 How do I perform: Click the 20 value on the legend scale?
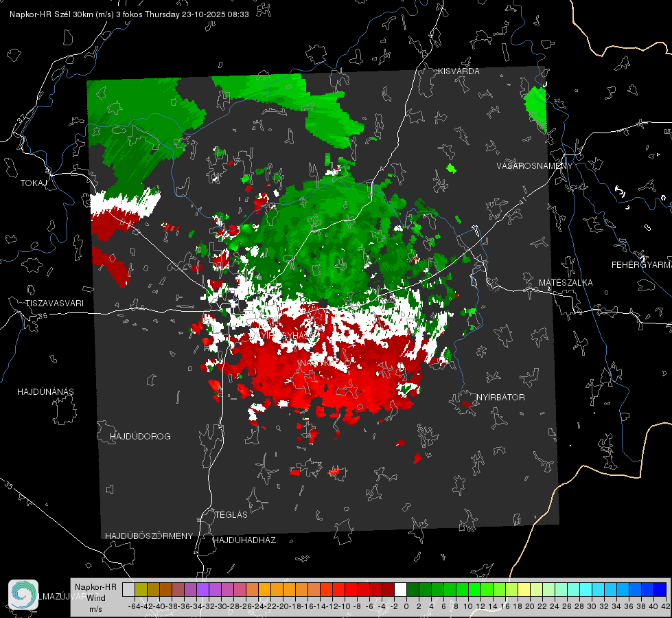pos(530,606)
